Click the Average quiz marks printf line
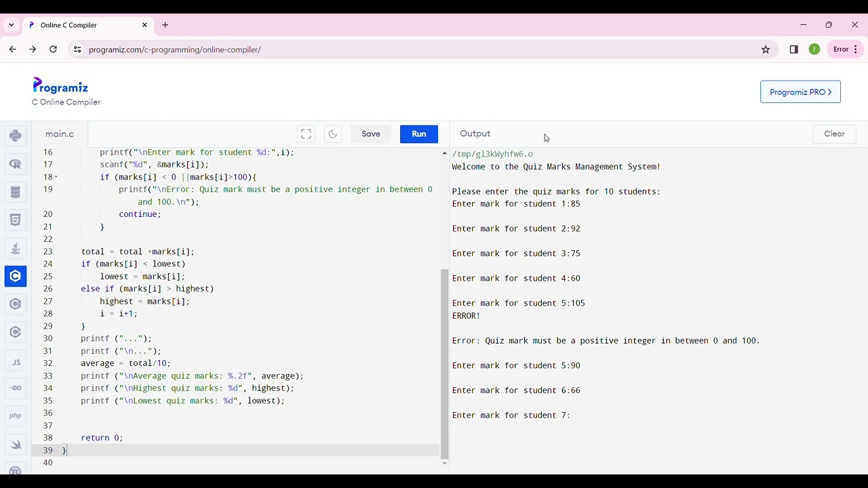 tap(192, 376)
